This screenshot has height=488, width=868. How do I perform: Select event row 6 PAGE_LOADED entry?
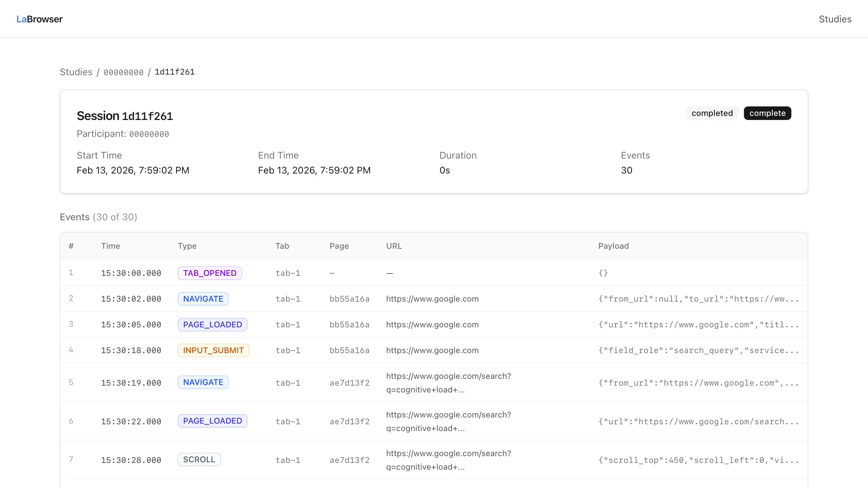[x=212, y=421]
